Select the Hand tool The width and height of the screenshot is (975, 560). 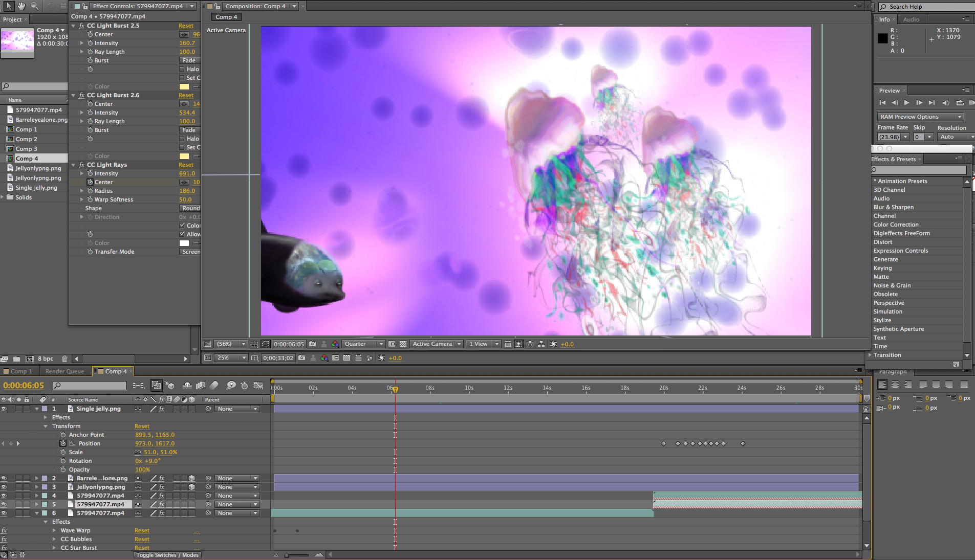coord(21,6)
